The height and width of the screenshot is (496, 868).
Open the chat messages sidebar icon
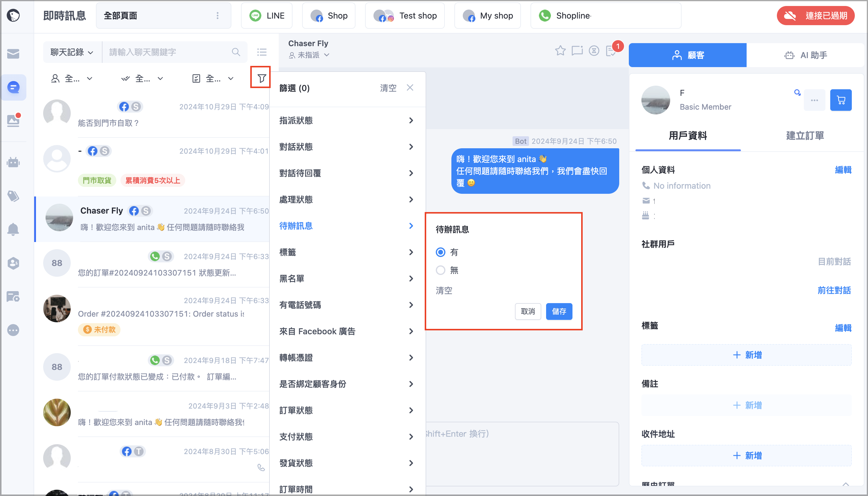13,87
